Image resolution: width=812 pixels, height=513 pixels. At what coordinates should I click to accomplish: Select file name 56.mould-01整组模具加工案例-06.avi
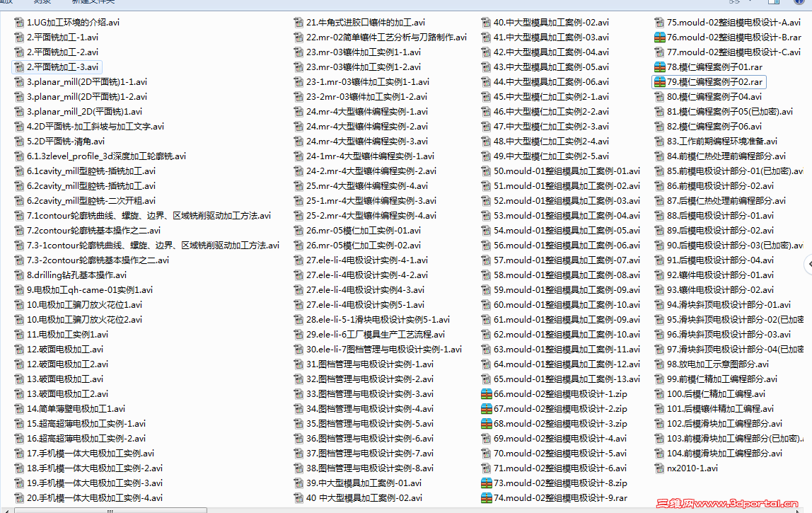[x=567, y=245]
